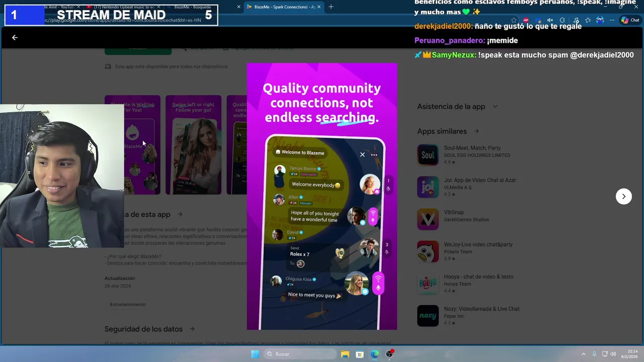Open the Copilot Chat button
Image resolution: width=644 pixels, height=362 pixels.
pos(630,20)
